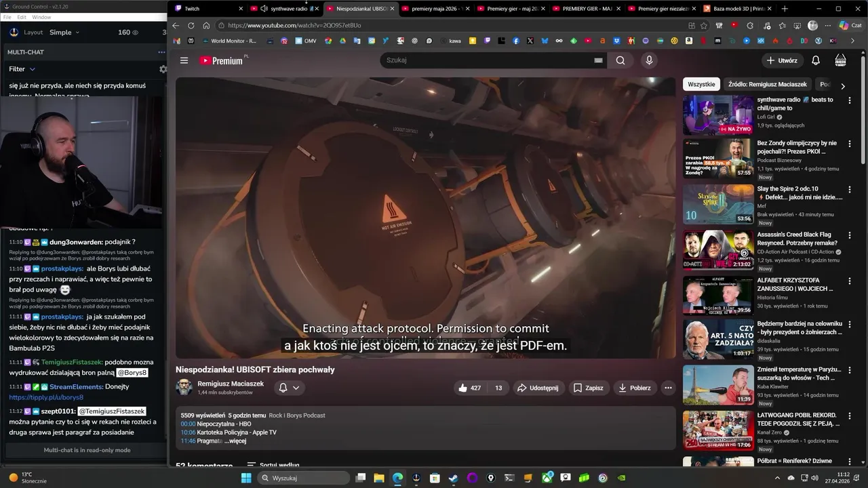Open YouTube notifications bell in header

pos(816,60)
